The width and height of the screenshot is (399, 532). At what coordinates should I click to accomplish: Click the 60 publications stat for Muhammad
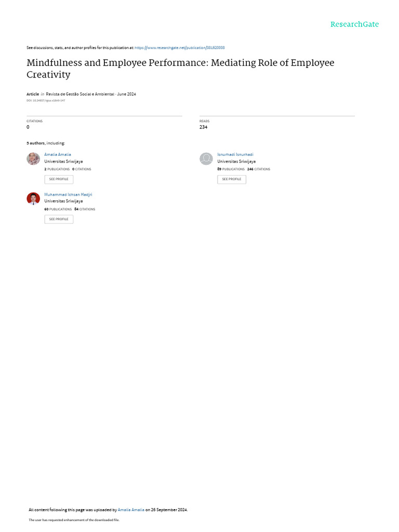(x=58, y=209)
